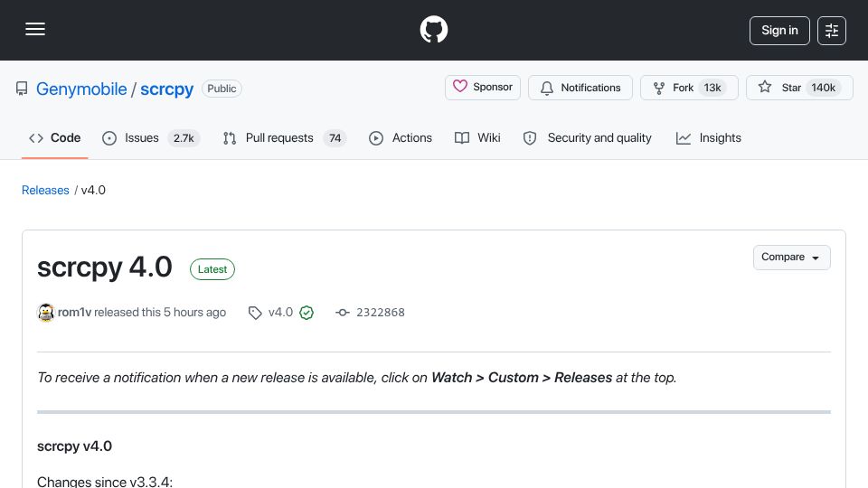This screenshot has height=488, width=868.
Task: Click the repository book icon
Action: pos(22,89)
